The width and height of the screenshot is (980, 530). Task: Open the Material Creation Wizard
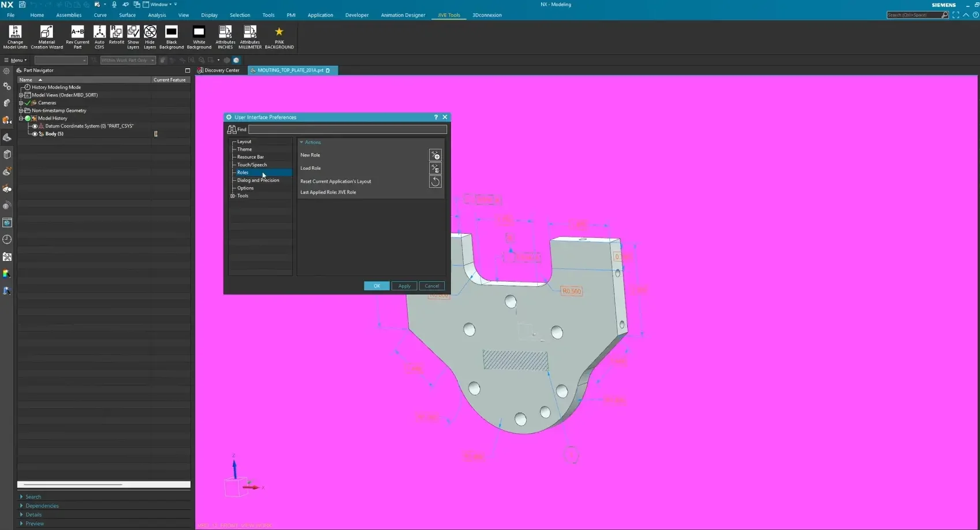pyautogui.click(x=47, y=37)
